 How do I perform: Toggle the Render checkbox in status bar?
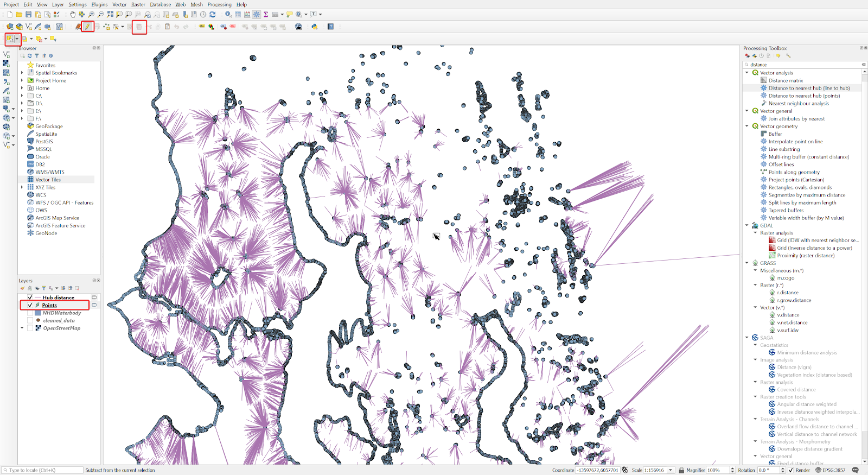point(790,470)
